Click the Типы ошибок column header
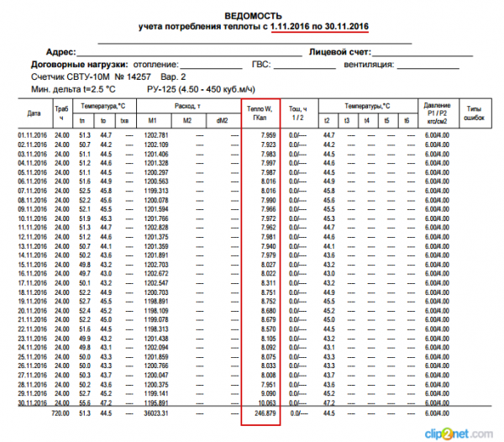The width and height of the screenshot is (504, 442). pos(474,113)
